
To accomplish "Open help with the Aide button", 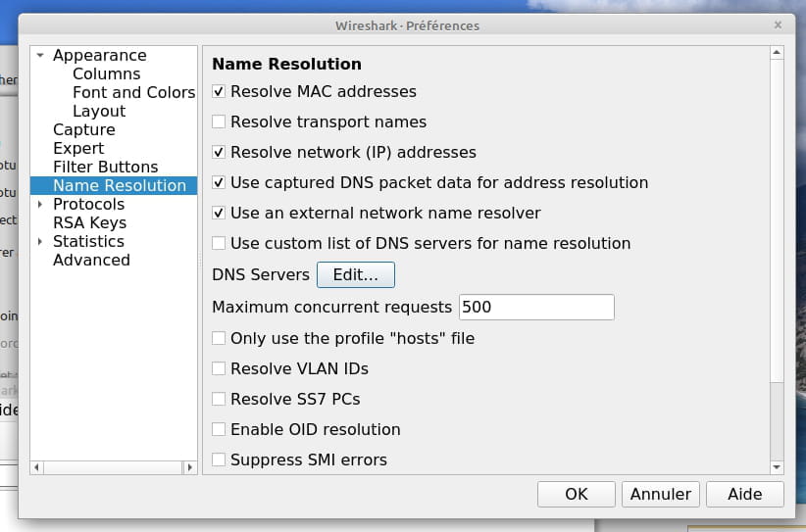I will tap(745, 494).
